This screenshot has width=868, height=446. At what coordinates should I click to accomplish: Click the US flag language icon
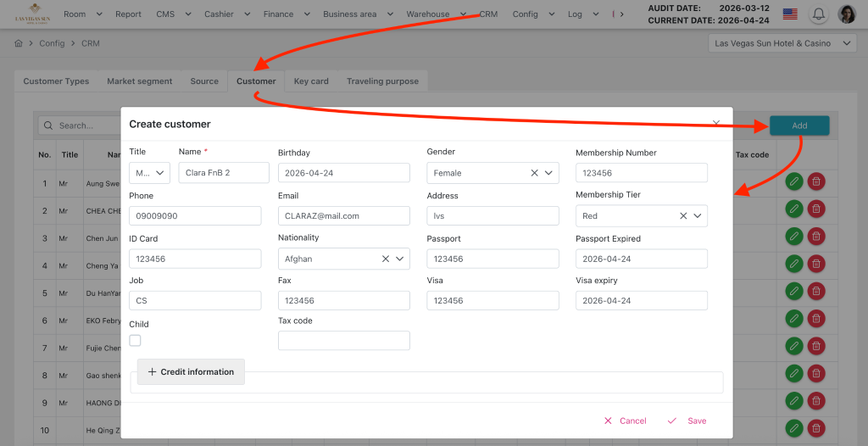pos(790,14)
